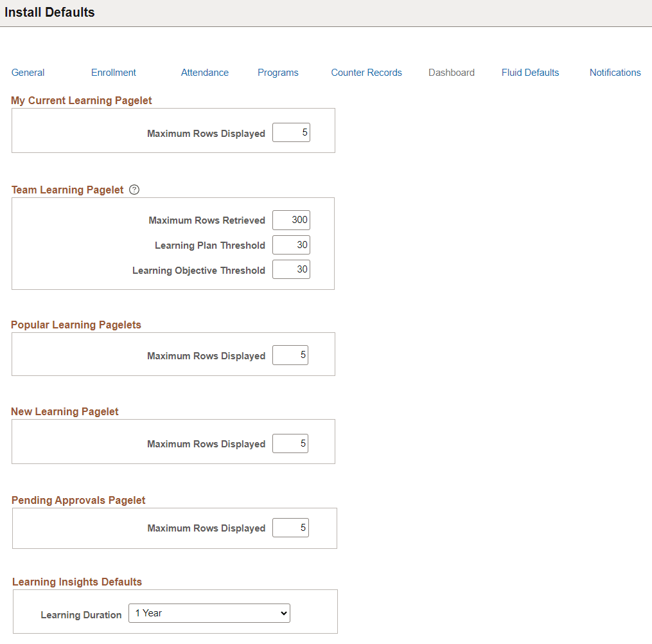Click the My Current Learning maximum rows field
The width and height of the screenshot is (652, 644).
click(291, 132)
